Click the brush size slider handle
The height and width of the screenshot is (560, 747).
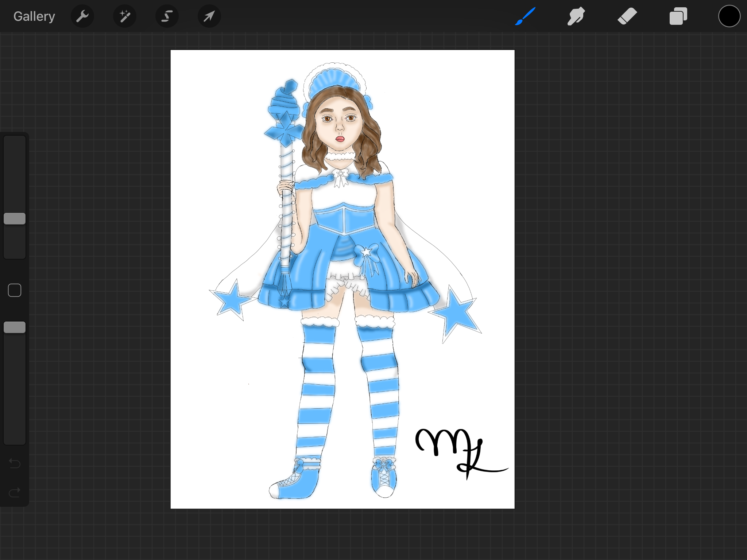click(15, 219)
